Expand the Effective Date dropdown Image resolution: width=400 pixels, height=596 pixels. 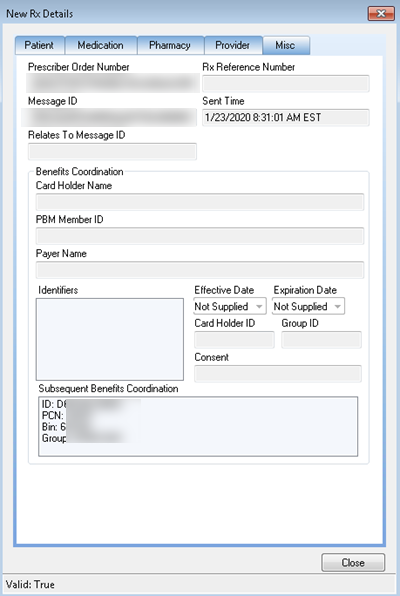[230, 306]
